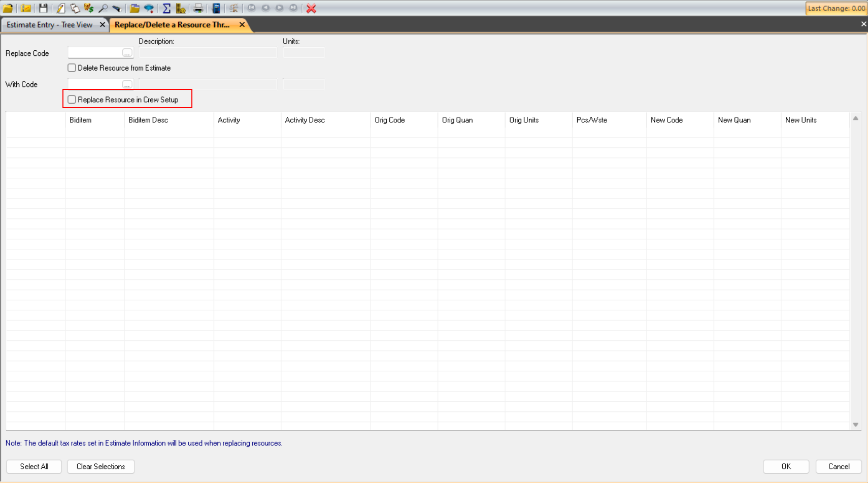The image size is (868, 483).
Task: Click the flashlight icon in toolbar
Action: click(x=117, y=8)
